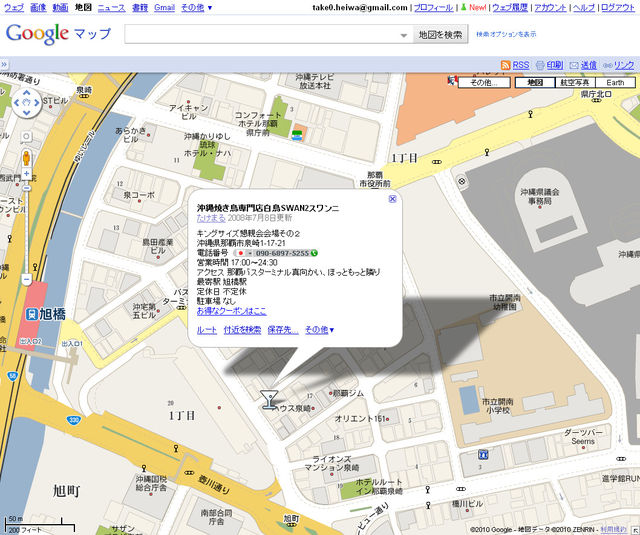Image resolution: width=640 pixels, height=535 pixels.
Task: Click オリエント151 map label
Action: (360, 418)
